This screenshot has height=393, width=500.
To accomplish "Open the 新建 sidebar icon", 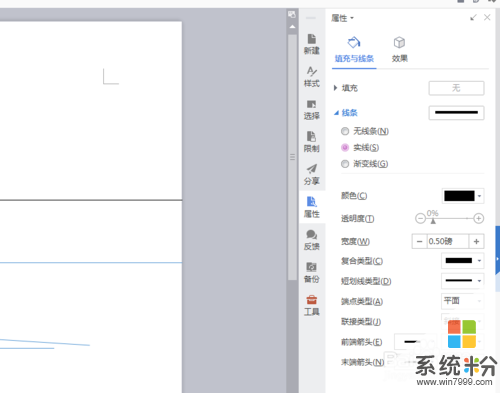I will [x=312, y=44].
